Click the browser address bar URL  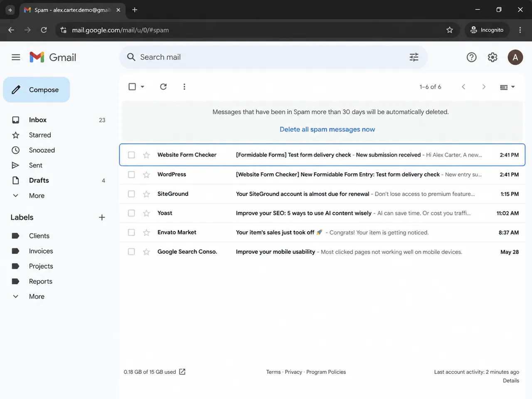pos(121,30)
